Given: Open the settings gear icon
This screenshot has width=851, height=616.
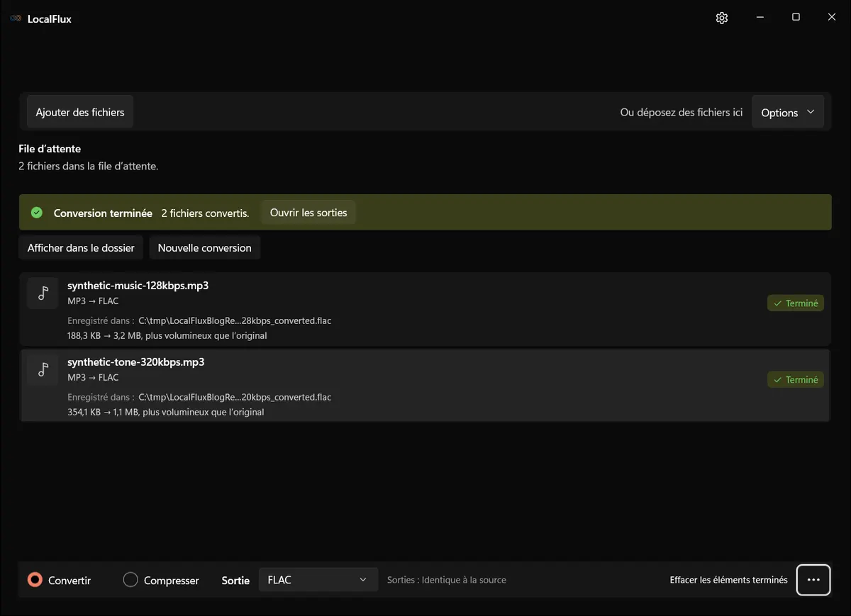Looking at the screenshot, I should 722,18.
